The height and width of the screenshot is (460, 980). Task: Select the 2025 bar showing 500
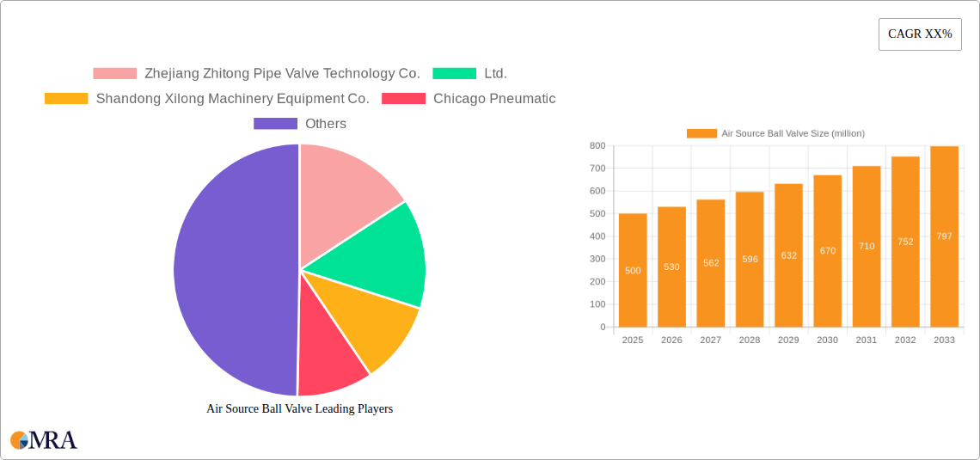[x=633, y=270]
